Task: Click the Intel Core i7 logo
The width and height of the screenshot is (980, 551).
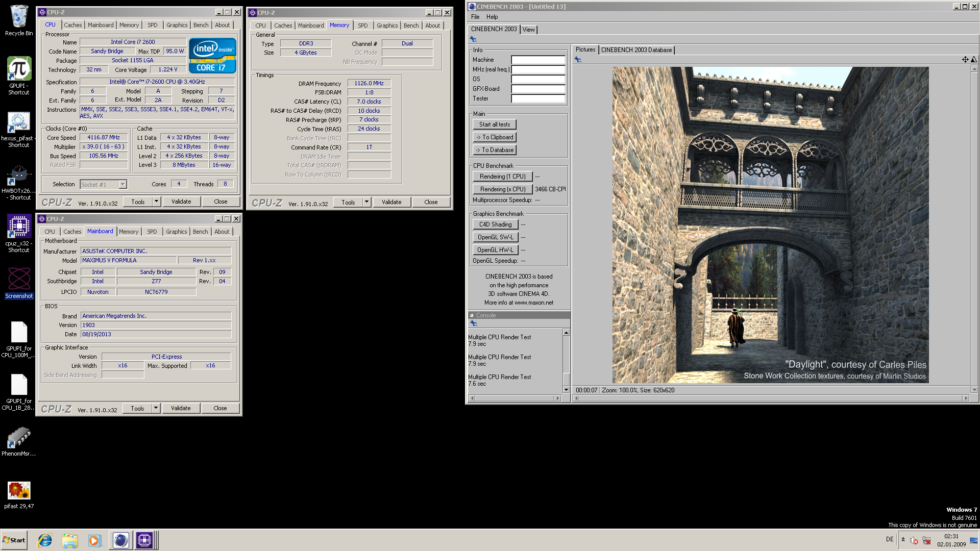Action: (212, 56)
